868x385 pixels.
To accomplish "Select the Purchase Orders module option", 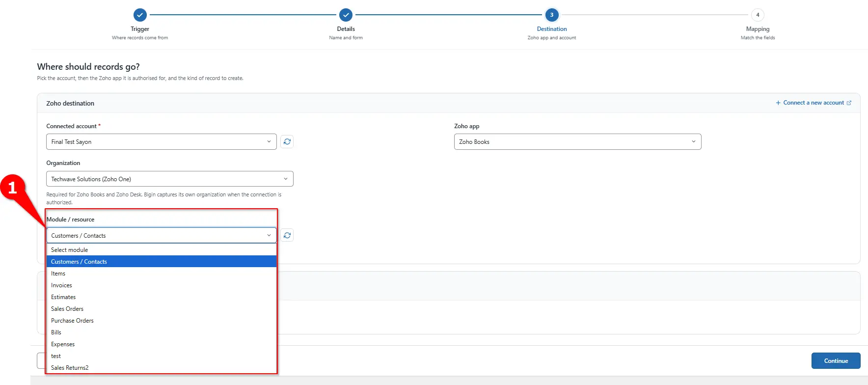I will [162, 321].
